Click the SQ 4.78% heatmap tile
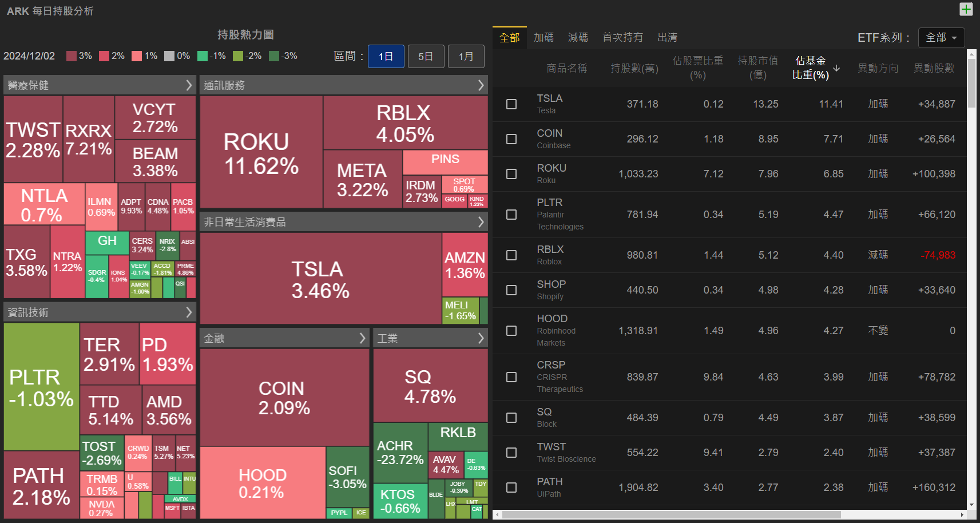Screen dimensions: 980x523 [430, 386]
